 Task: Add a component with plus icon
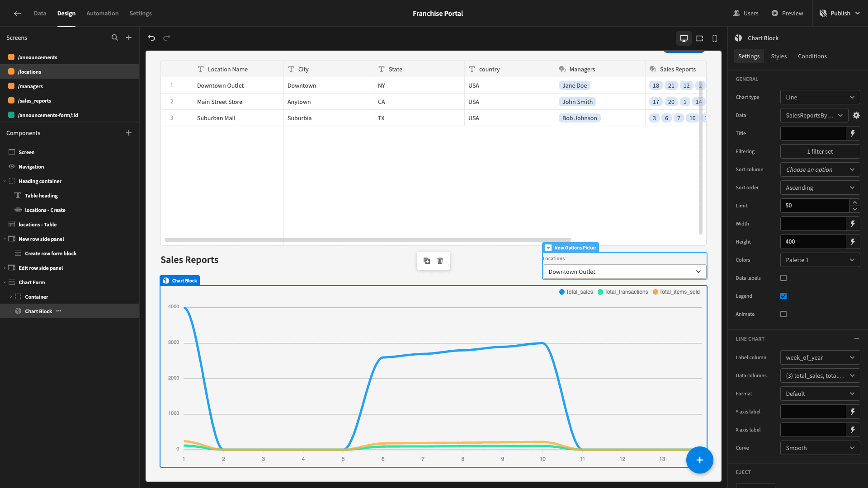click(129, 133)
